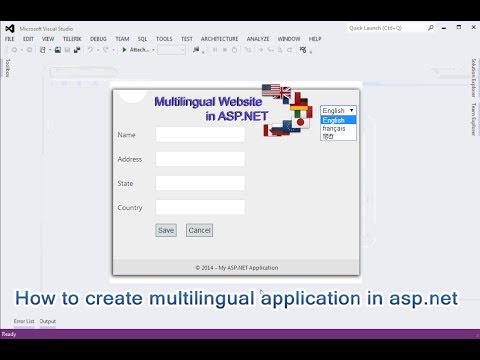Click the Navigate Backward toolbar icon

pos(14,50)
